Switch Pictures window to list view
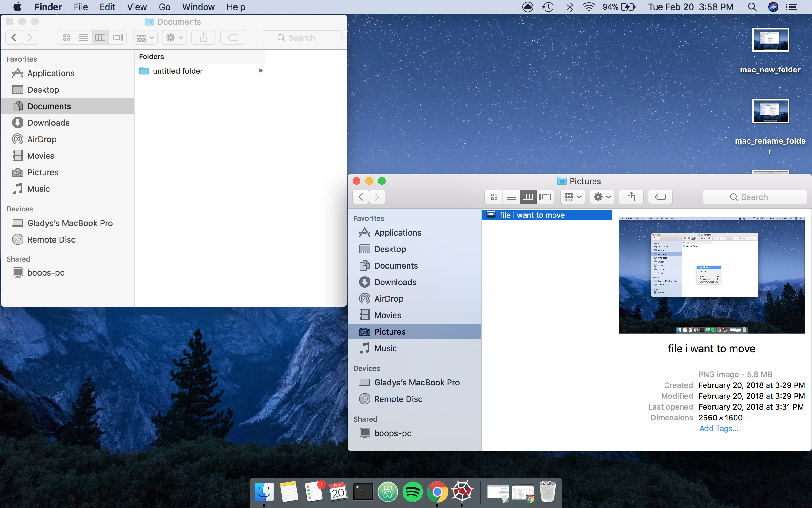Image resolution: width=812 pixels, height=508 pixels. tap(511, 197)
